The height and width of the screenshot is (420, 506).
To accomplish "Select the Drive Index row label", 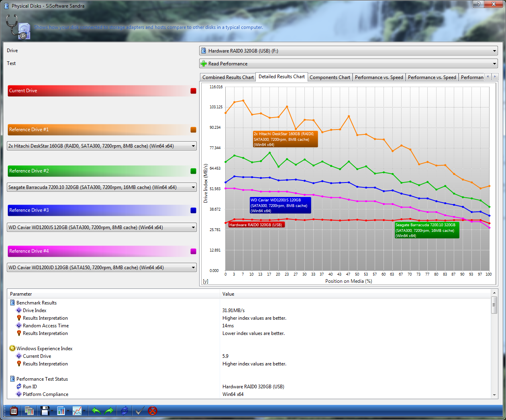I will coord(35,310).
